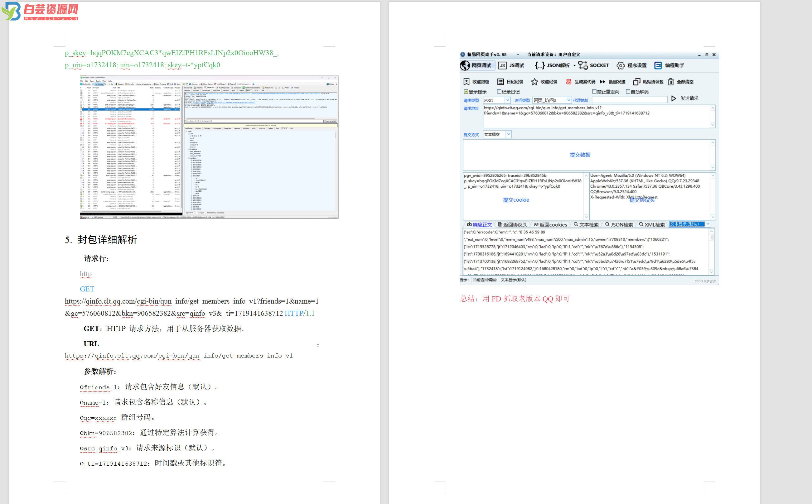This screenshot has width=812, height=504.
Task: Click the Fiddler screenshot image in document
Action: pos(209,147)
